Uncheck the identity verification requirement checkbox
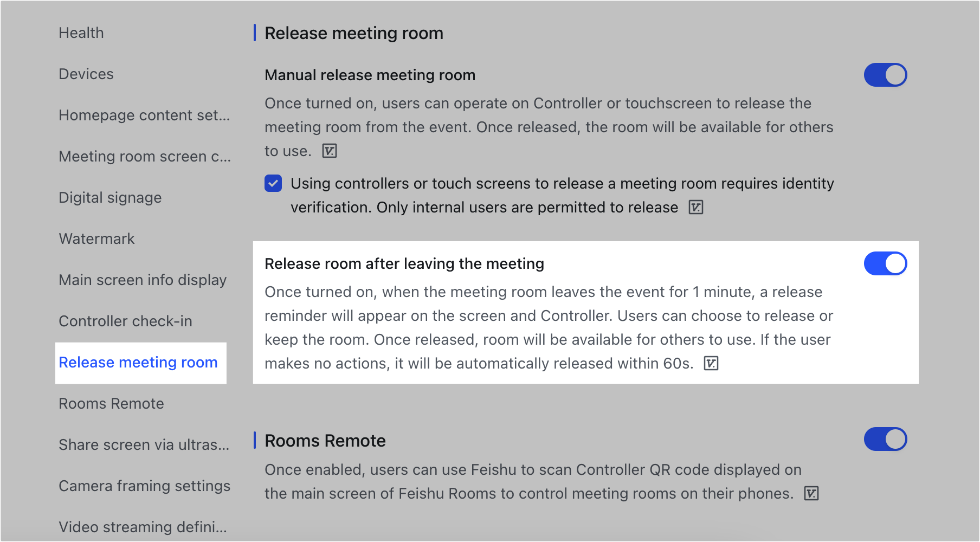Image resolution: width=980 pixels, height=542 pixels. [273, 184]
